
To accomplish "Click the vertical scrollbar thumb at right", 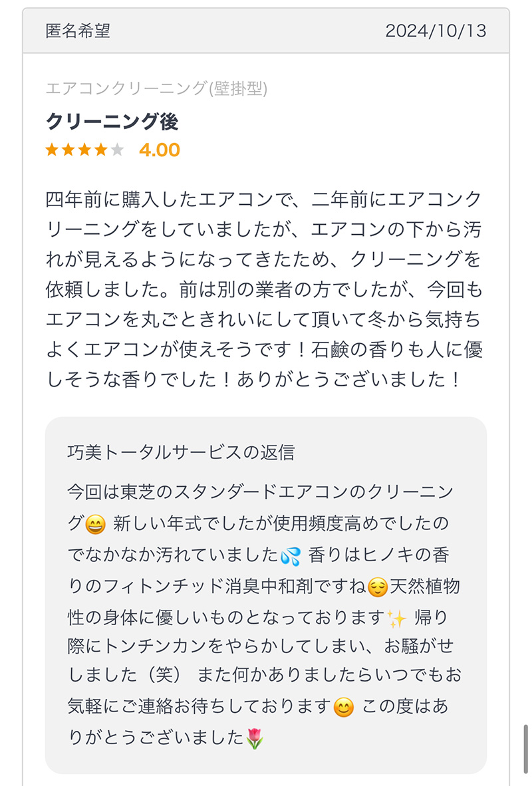I will coord(525,753).
